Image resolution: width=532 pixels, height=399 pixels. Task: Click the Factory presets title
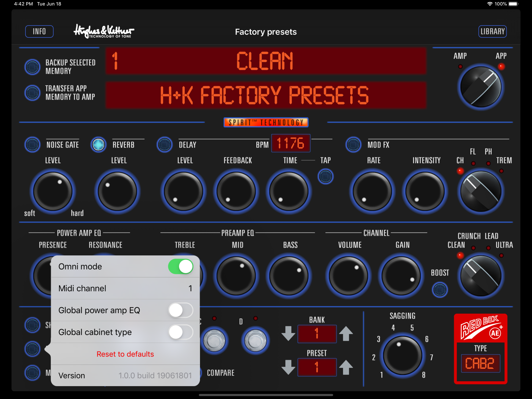pos(266,32)
